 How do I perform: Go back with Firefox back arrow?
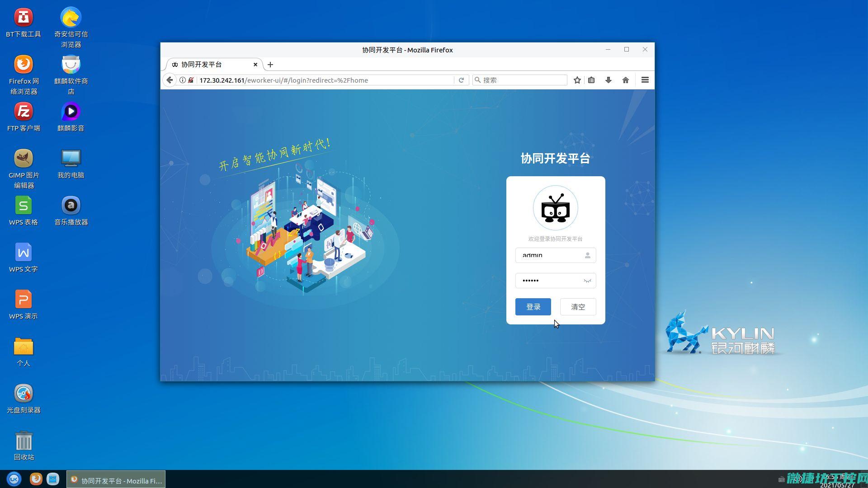(170, 80)
